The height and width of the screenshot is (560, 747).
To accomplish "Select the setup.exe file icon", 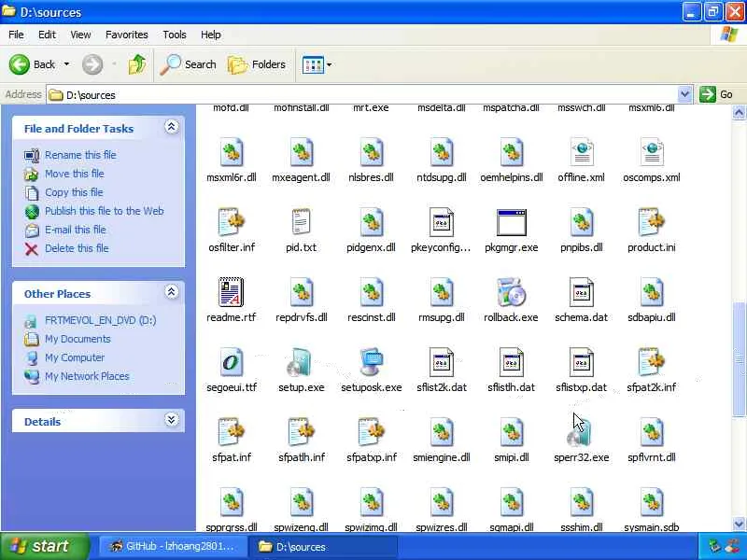I will [301, 363].
